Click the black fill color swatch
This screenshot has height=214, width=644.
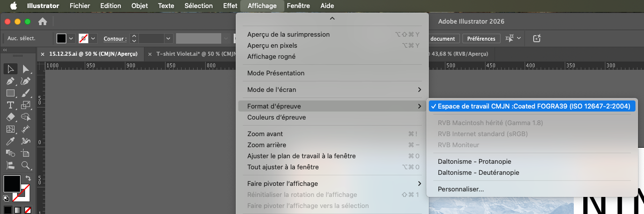pyautogui.click(x=61, y=38)
